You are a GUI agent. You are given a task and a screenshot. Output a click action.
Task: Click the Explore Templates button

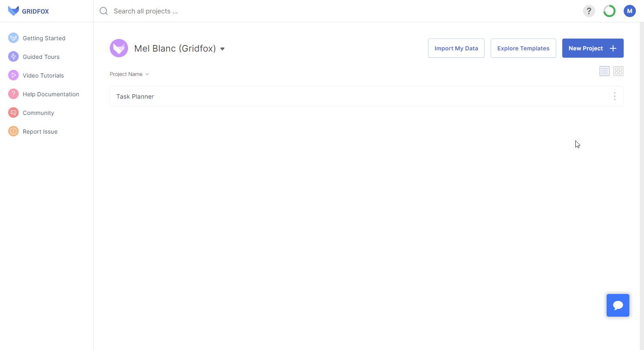523,48
